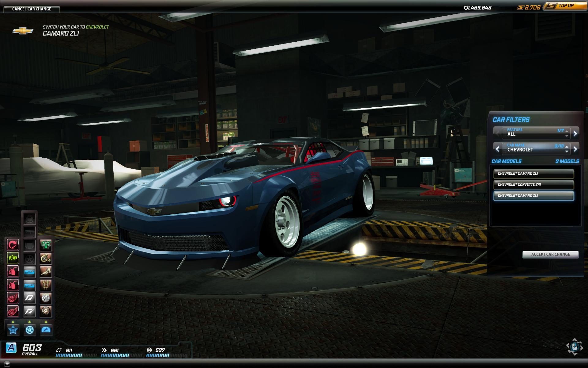Screen dimensions: 588x368
Task: Click the 'CAR FILTERS' heading
Action: coord(511,120)
